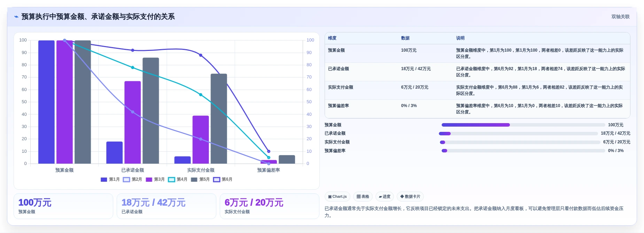Click the 说明 column header
Image resolution: width=644 pixels, height=233 pixels.
pos(460,38)
